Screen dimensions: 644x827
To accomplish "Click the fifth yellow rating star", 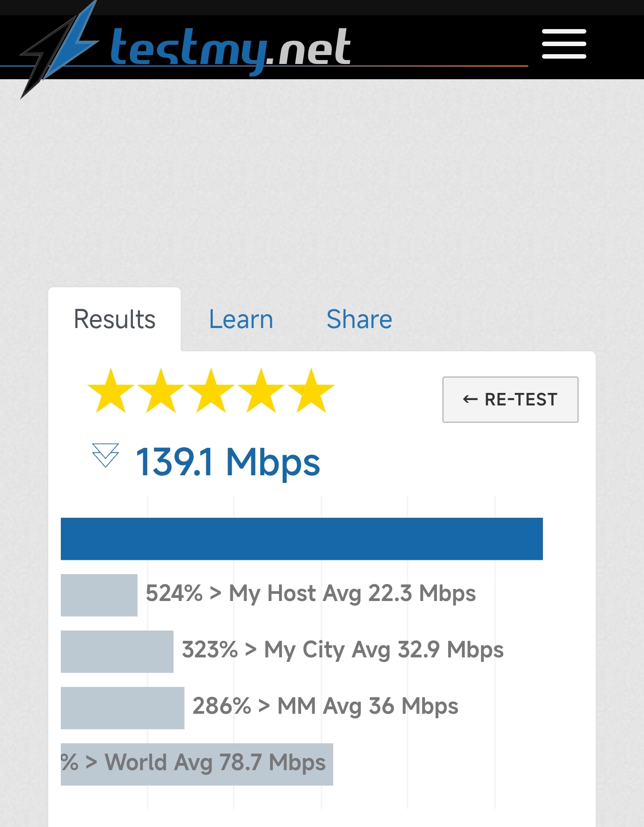I will coord(311,391).
